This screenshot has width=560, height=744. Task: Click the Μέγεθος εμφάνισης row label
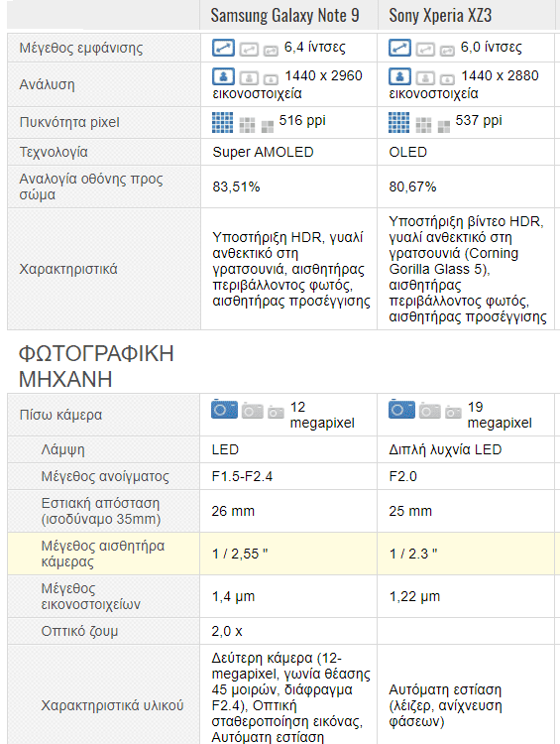[x=80, y=48]
